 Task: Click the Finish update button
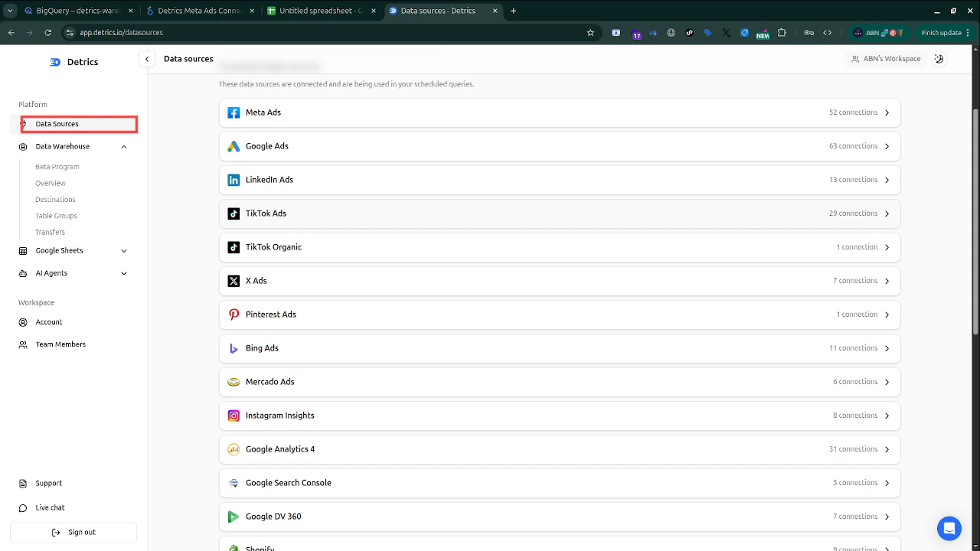click(x=940, y=32)
